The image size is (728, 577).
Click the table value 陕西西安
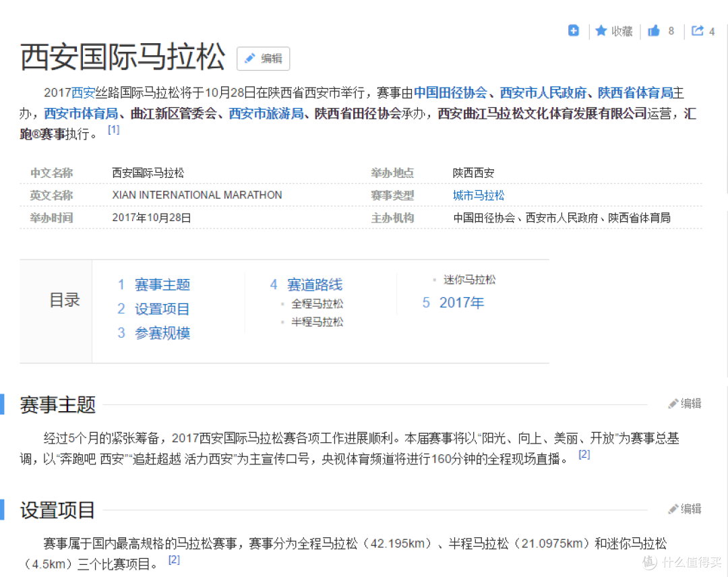(473, 173)
